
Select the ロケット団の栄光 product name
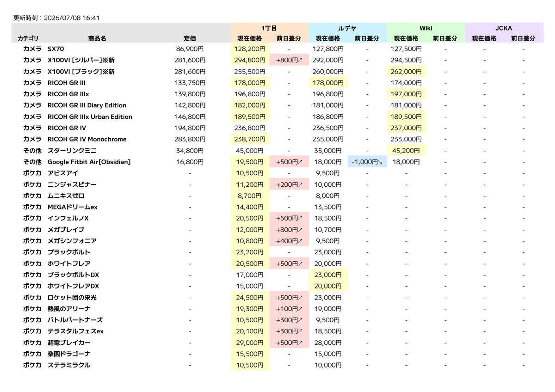click(x=72, y=298)
